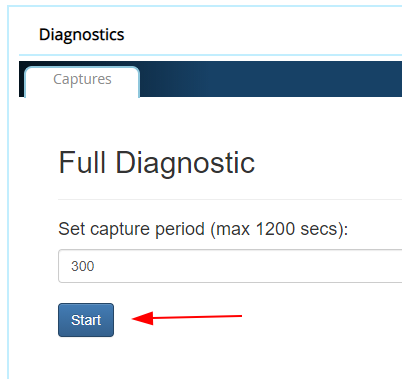Click the Full Diagnostic heading
Viewport: 414px width, 389px height.
(157, 163)
